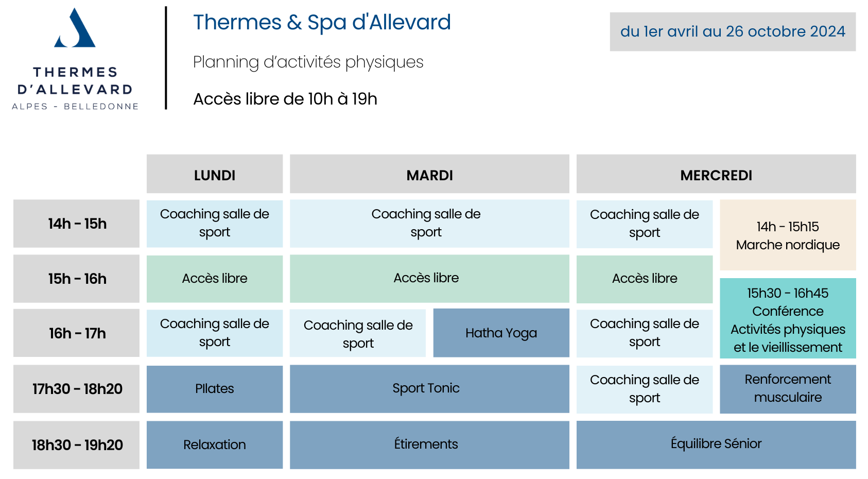
Task: Select the MARDI column header
Action: pos(429,174)
